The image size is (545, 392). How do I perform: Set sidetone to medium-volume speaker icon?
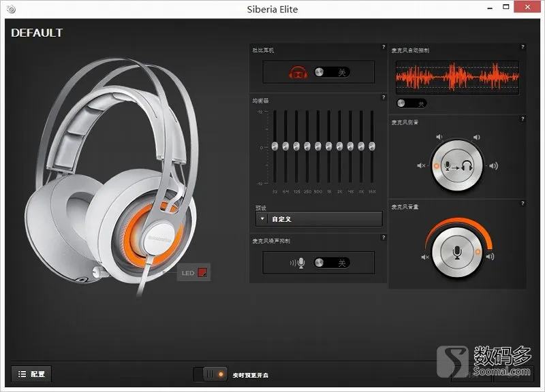click(476, 137)
